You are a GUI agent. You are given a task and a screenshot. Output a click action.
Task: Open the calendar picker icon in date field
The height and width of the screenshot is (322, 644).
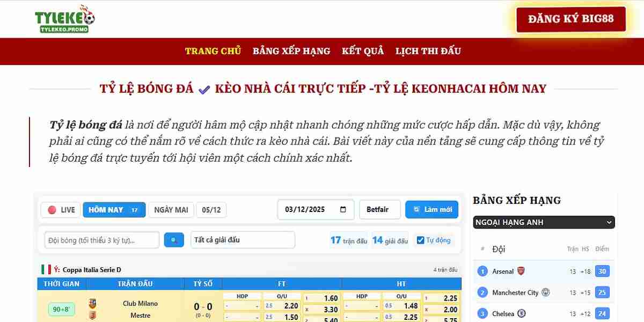click(343, 210)
